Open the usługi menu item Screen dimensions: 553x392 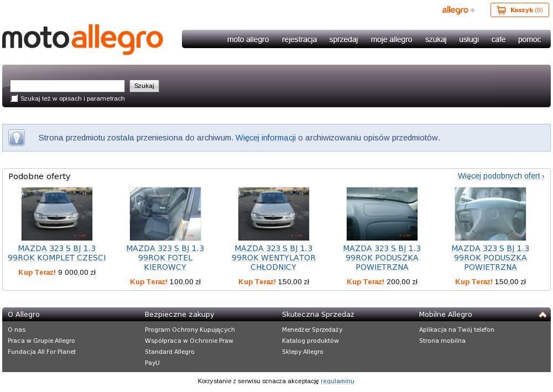pyautogui.click(x=469, y=39)
